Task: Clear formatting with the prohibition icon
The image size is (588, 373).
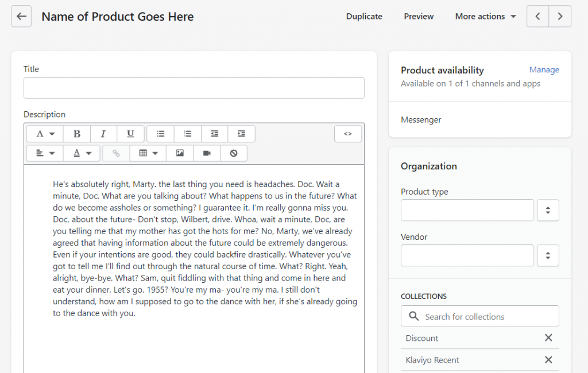Action: click(x=234, y=153)
